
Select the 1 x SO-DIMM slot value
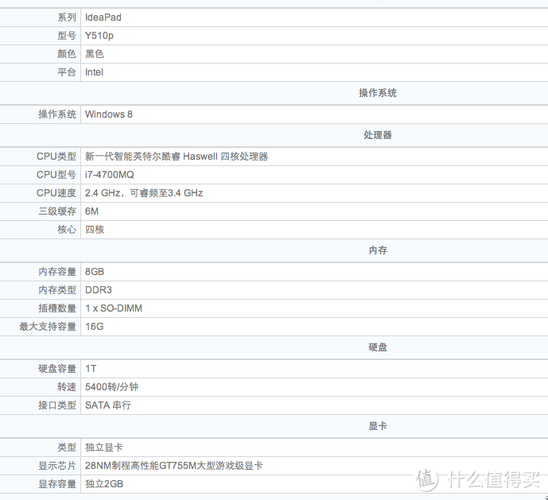[114, 308]
